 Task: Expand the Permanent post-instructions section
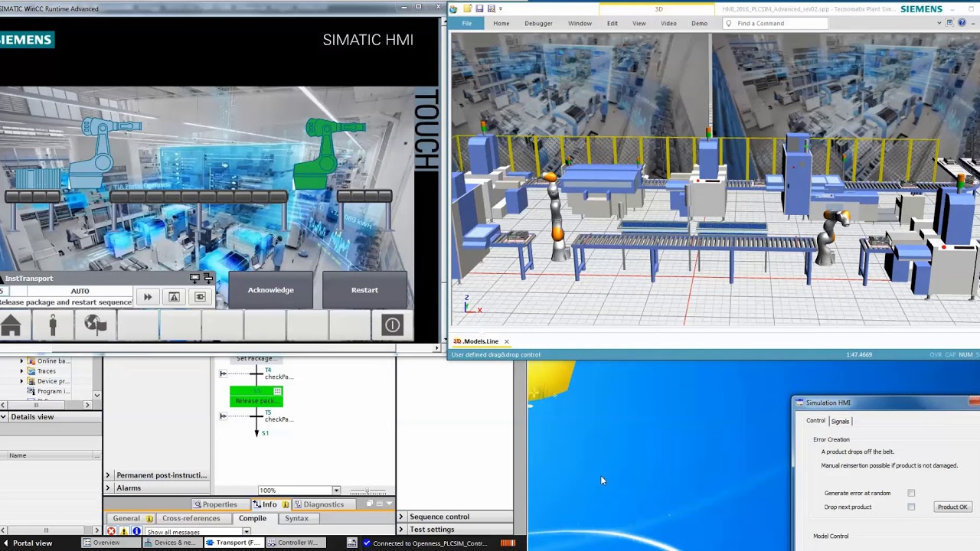pos(108,475)
